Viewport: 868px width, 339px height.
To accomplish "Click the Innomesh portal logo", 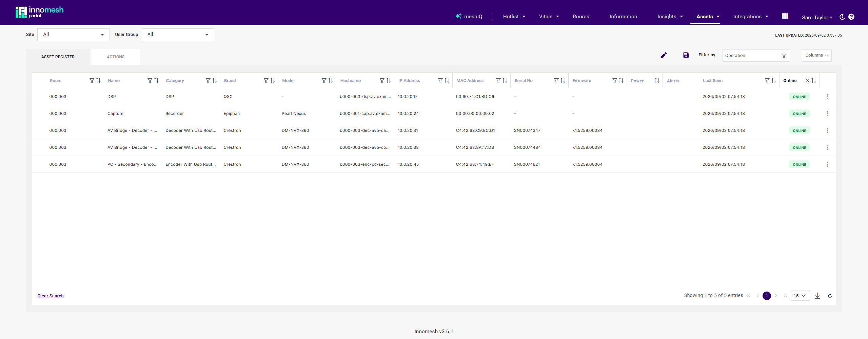I will pos(39,12).
